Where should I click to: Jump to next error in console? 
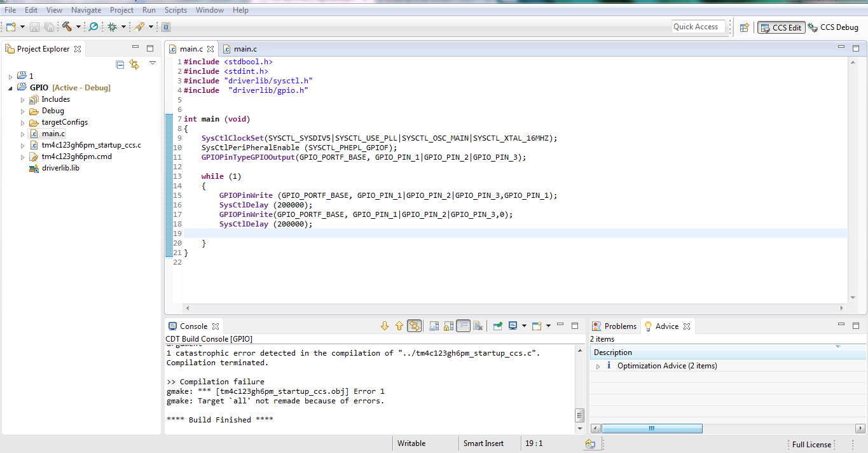pos(384,326)
